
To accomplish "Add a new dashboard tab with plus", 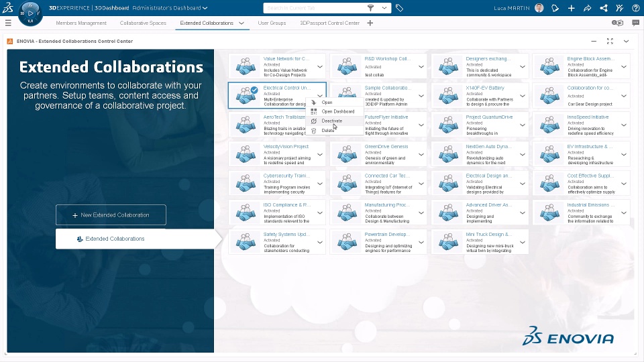I will pyautogui.click(x=370, y=23).
